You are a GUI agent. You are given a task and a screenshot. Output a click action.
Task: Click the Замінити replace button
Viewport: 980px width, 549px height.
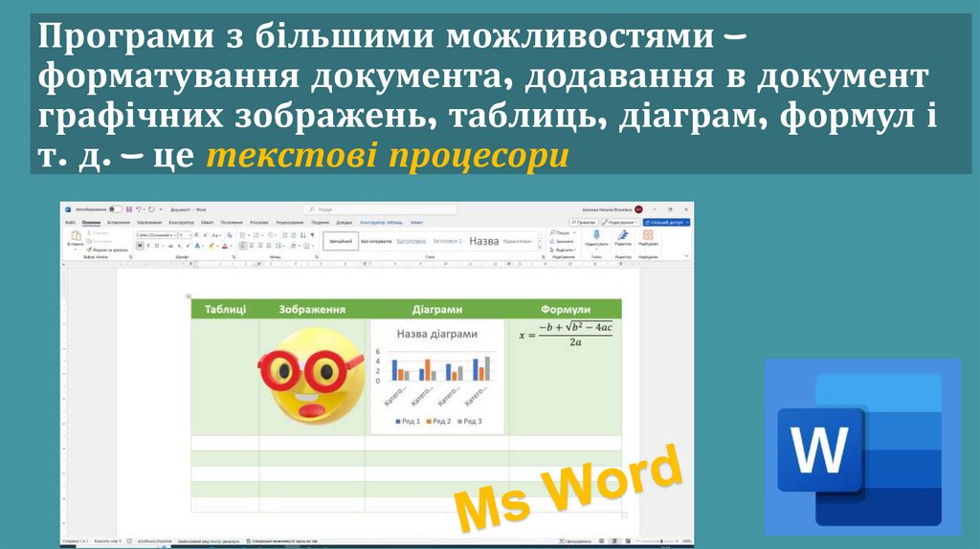tap(562, 241)
